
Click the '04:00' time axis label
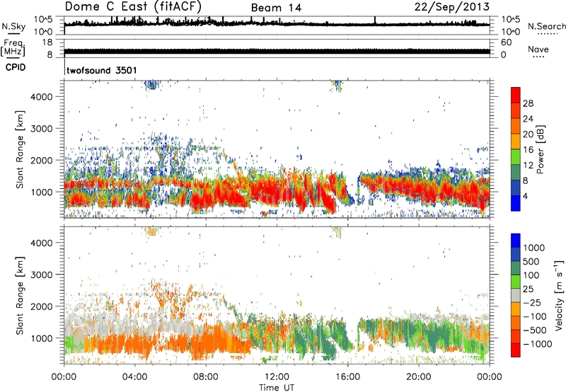135,377
